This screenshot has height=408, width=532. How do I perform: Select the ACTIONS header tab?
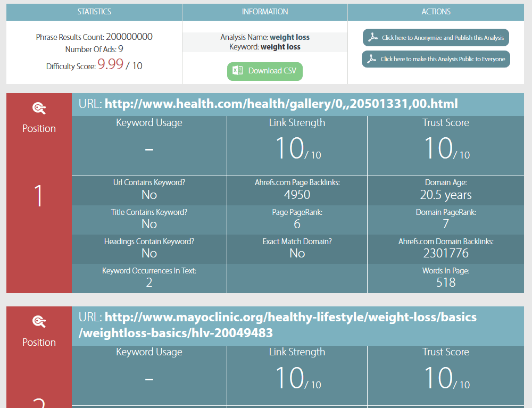pyautogui.click(x=436, y=12)
